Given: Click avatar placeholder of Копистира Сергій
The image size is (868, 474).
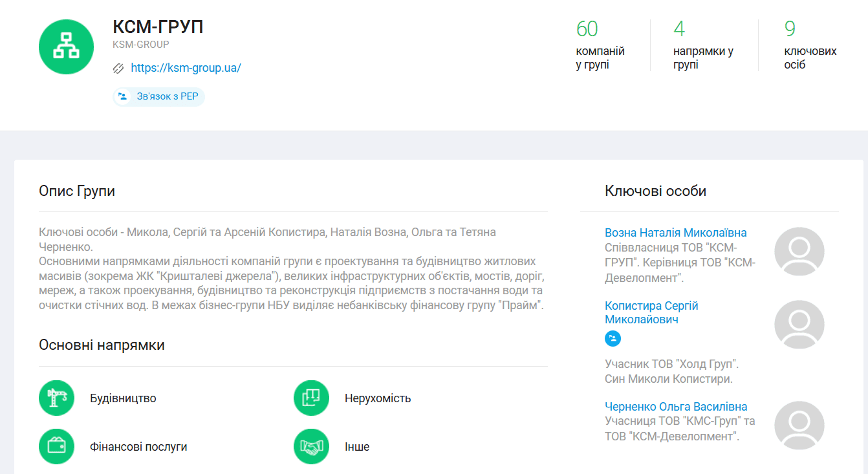Looking at the screenshot, I should point(799,325).
